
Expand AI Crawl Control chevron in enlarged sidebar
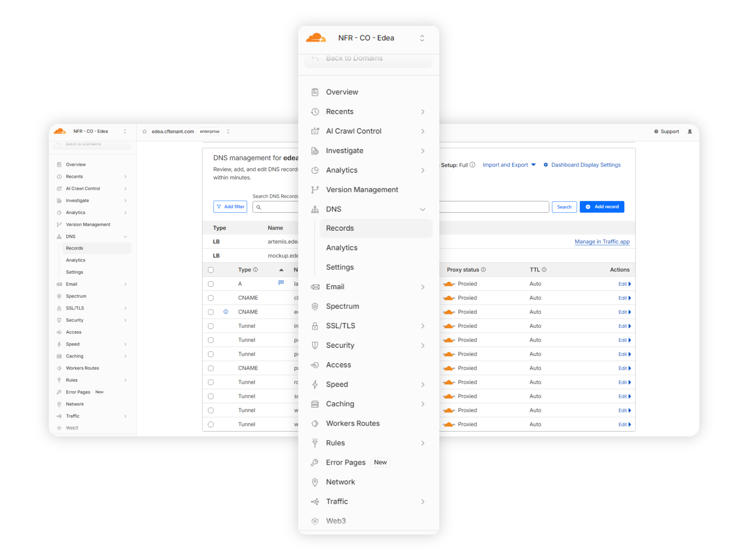pos(423,132)
